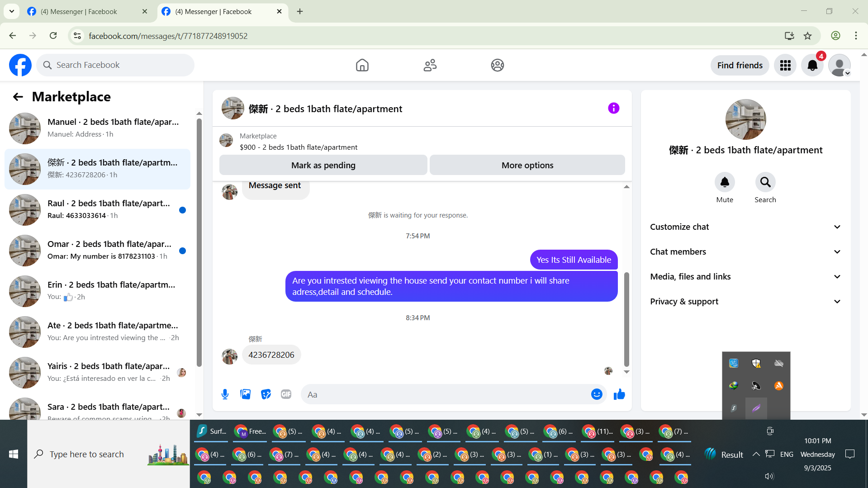868x488 pixels.
Task: Open the Windows notification center icon
Action: (x=850, y=454)
